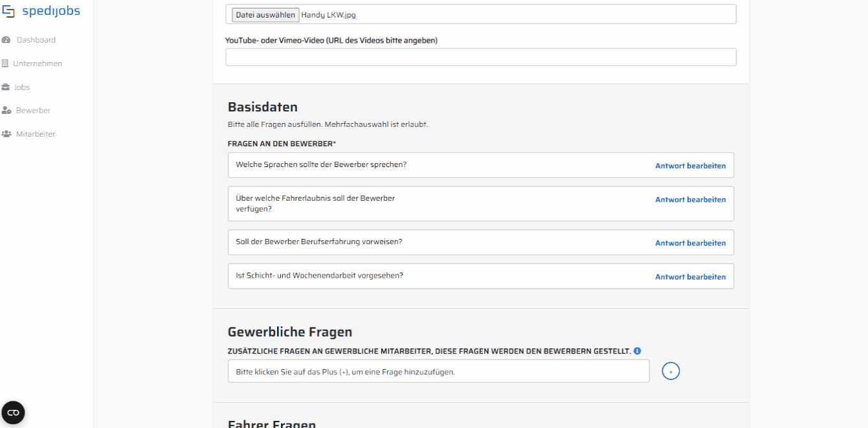Click the Gewerbliche Fragen question input box
Viewport: 868px width, 428px height.
tap(438, 371)
